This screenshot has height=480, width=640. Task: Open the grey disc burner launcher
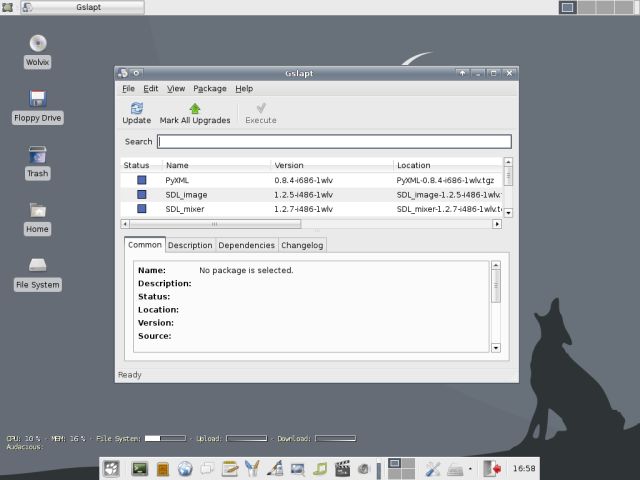(364, 469)
